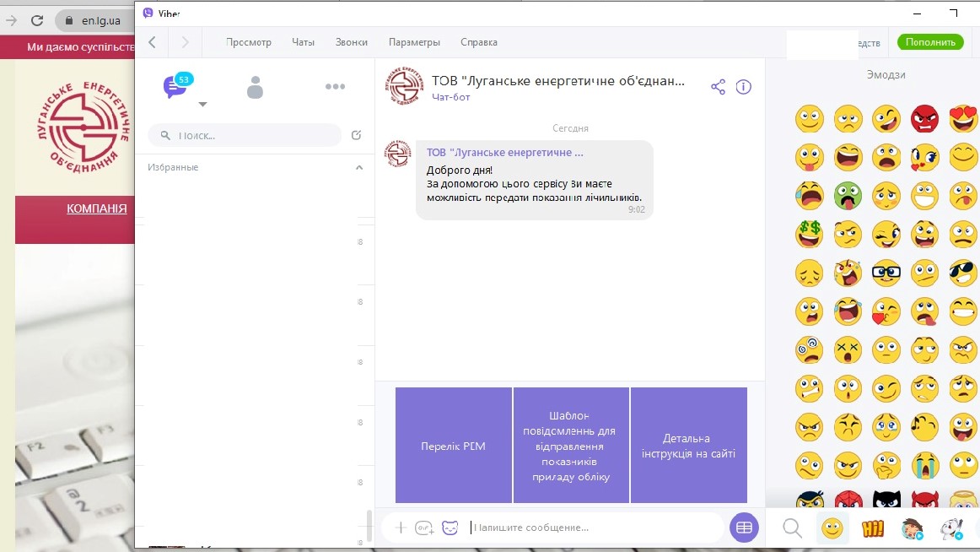Search stickers with the magnifier icon
Viewport: 980px width, 552px height.
(792, 528)
